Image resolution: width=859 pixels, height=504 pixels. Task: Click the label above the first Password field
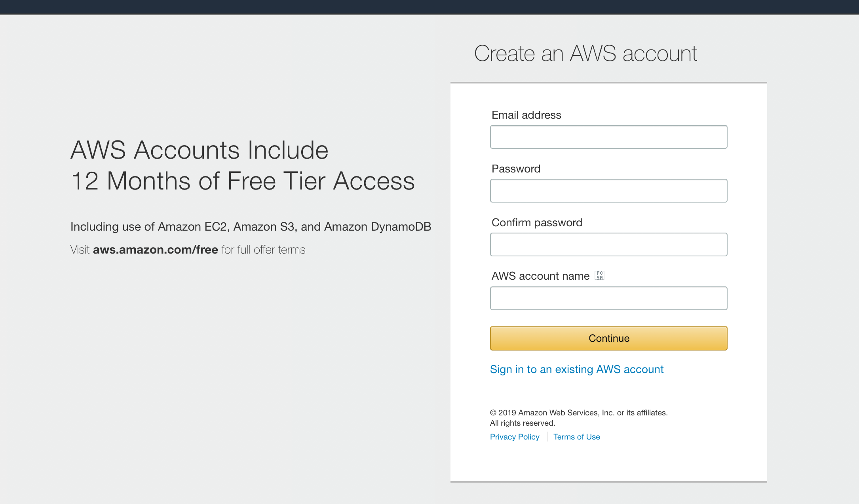[516, 169]
